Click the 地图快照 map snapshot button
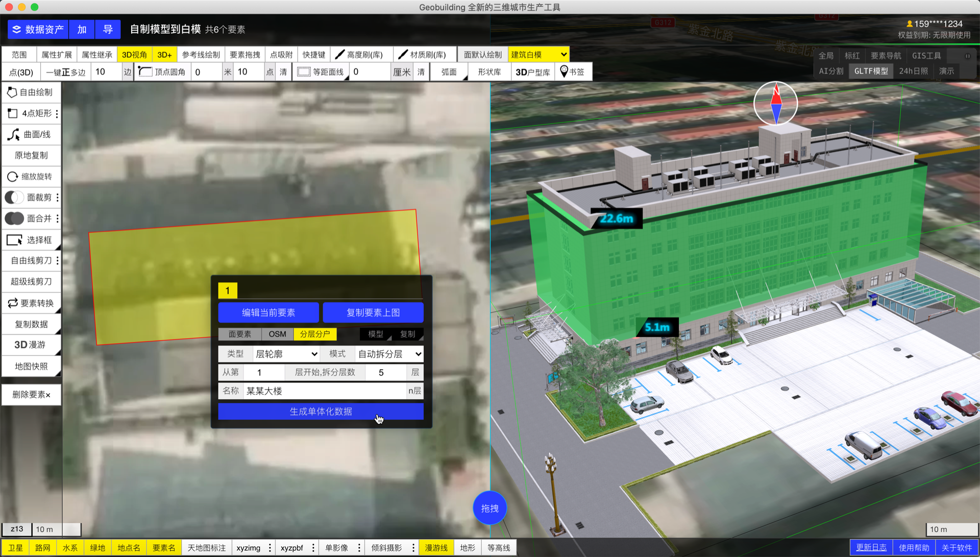The height and width of the screenshot is (557, 980). (x=31, y=367)
